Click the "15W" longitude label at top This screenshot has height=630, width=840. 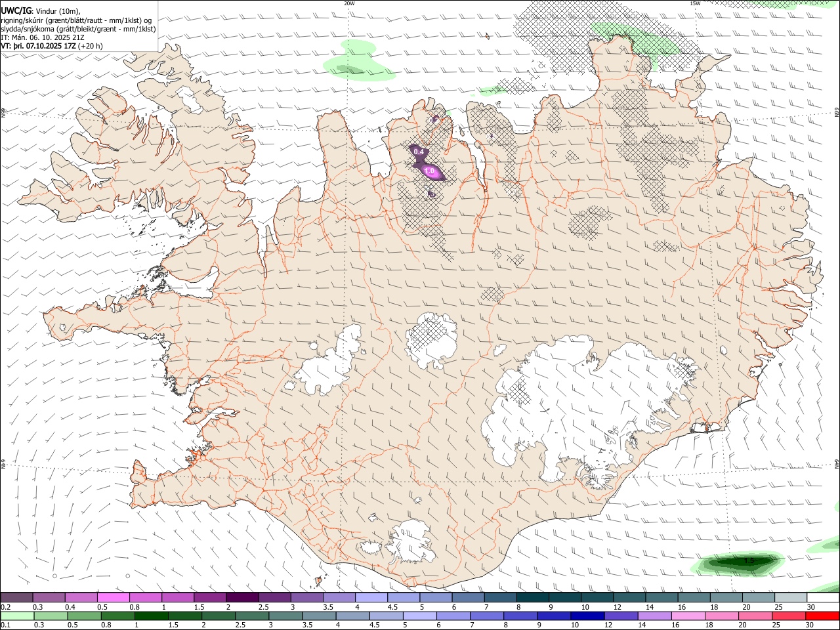694,3
